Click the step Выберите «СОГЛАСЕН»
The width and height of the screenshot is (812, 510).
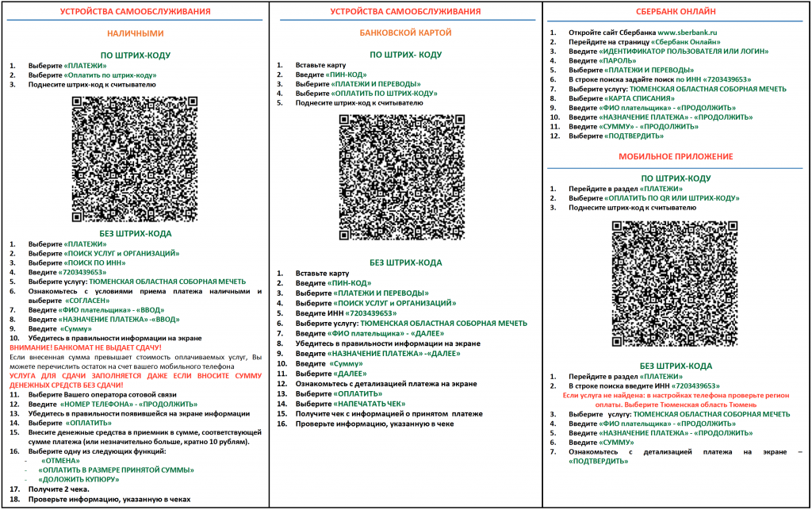tap(69, 301)
